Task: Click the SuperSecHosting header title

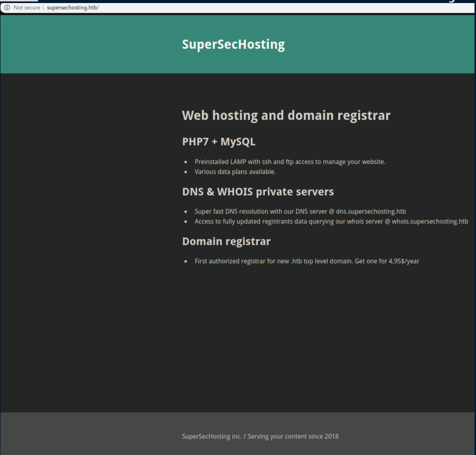Action: [x=233, y=45]
